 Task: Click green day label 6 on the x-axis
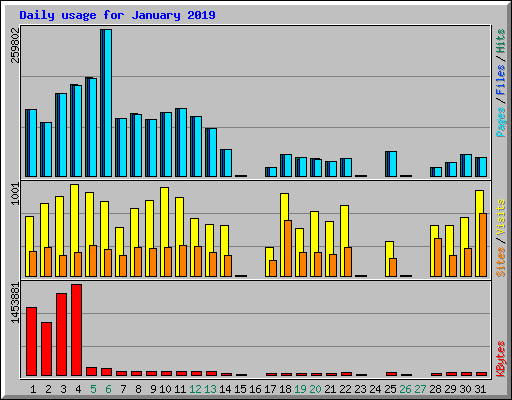108,389
